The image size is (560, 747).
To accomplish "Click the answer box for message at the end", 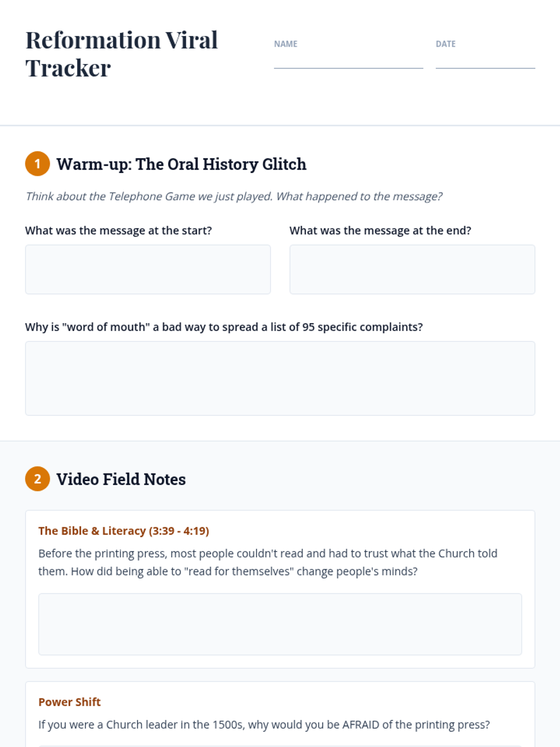I will click(412, 269).
